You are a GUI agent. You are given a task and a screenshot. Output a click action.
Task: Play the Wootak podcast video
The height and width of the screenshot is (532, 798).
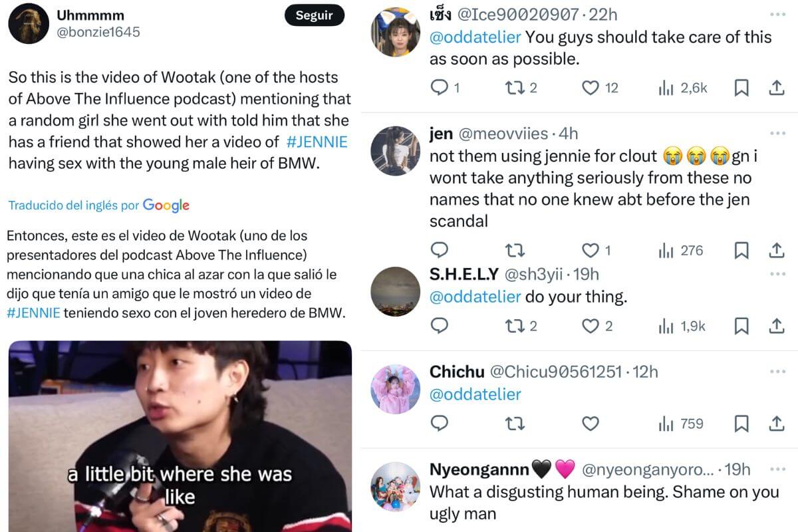click(180, 436)
